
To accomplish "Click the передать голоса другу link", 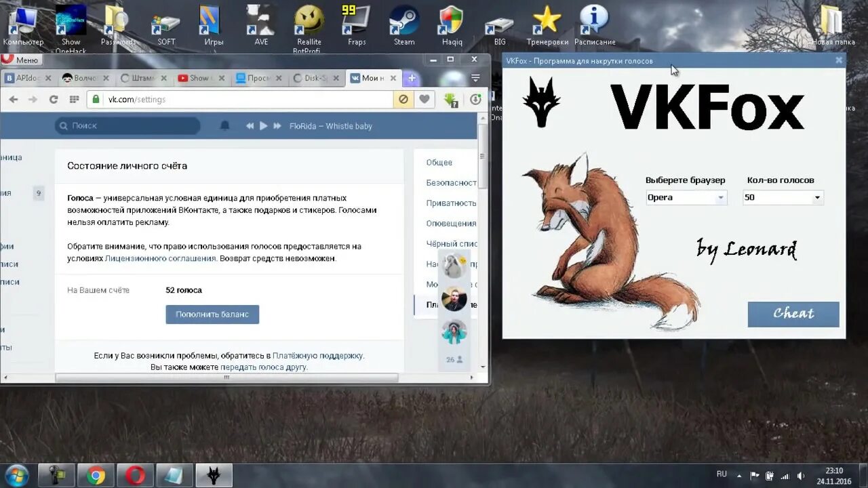I will 264,367.
